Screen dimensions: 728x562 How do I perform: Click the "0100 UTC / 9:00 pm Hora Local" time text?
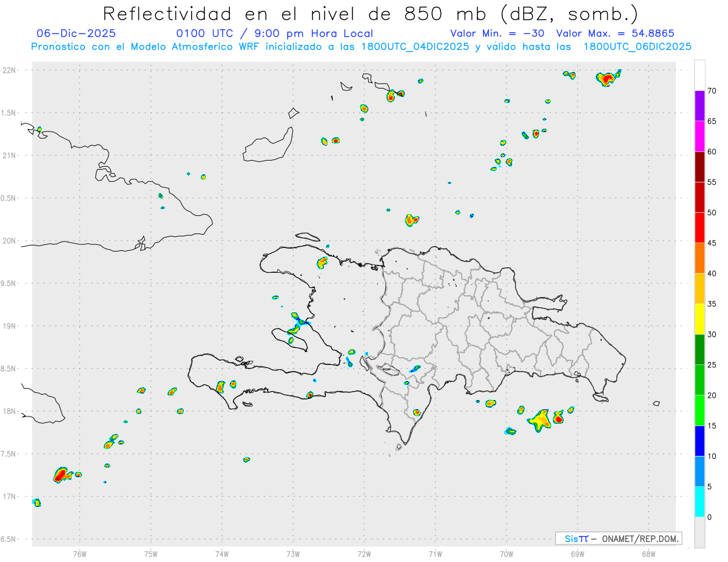click(274, 33)
